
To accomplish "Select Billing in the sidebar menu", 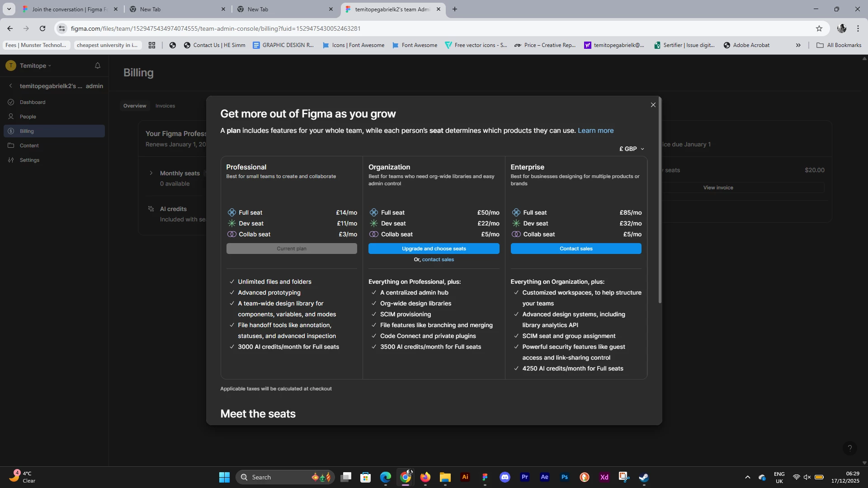I will 27,131.
